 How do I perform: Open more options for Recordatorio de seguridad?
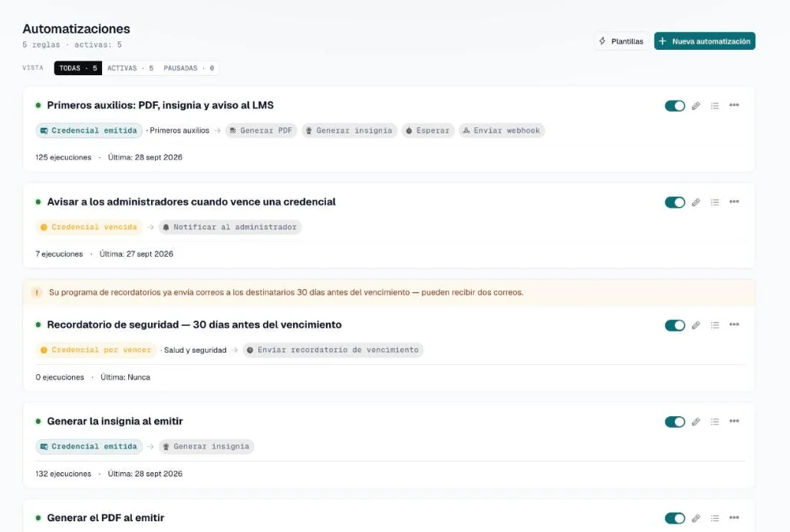(734, 325)
